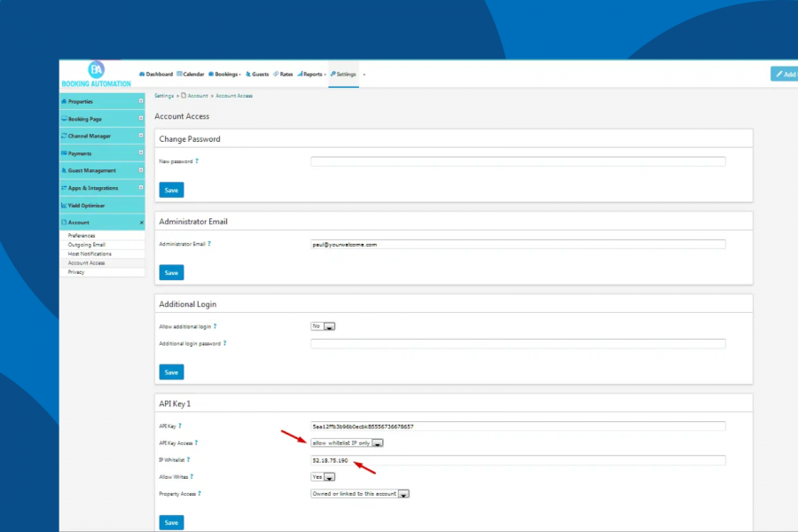
Task: Click the Channel Manager sync icon in sidebar
Action: 66,136
